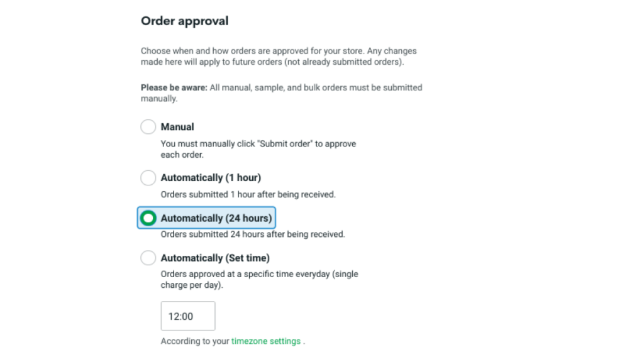Click the "Choose when and how orders" intro line

(x=279, y=51)
